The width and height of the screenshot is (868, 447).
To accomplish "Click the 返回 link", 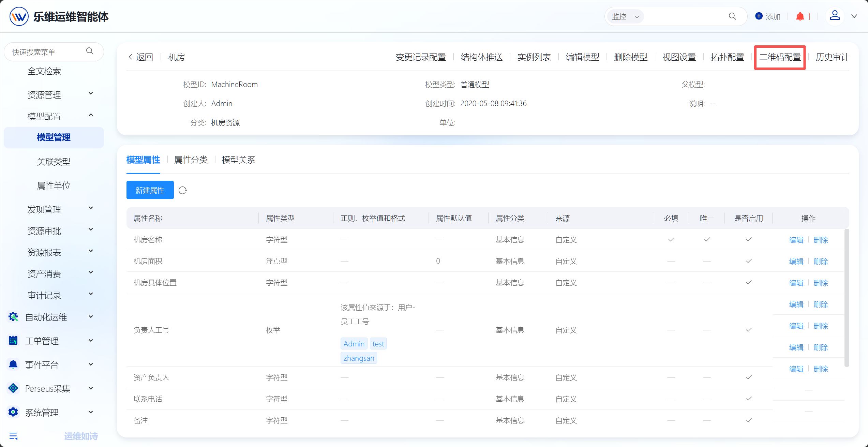I will tap(145, 57).
